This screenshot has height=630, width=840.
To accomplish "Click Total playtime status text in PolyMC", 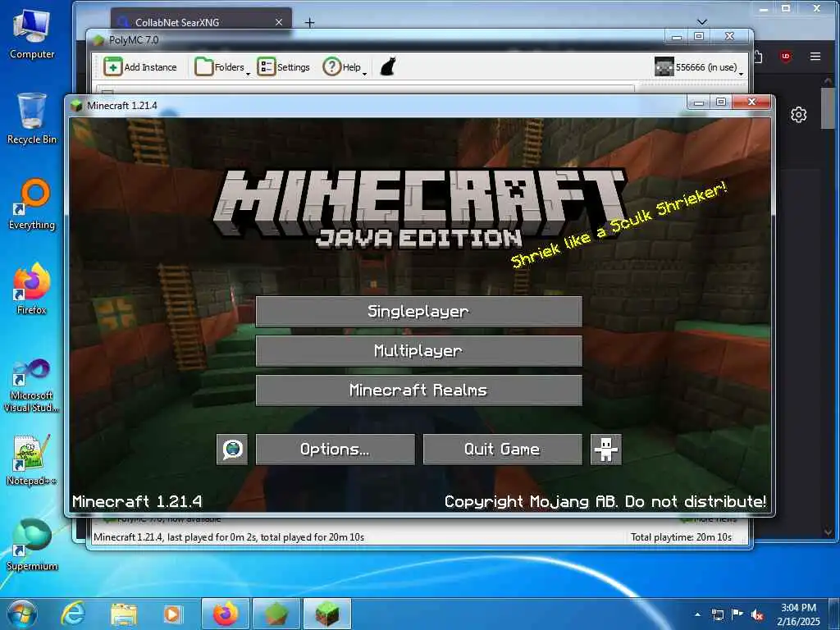I will click(681, 536).
